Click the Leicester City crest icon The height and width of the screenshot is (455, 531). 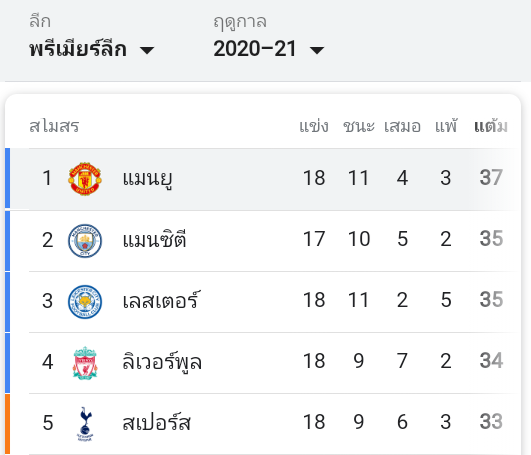85,301
